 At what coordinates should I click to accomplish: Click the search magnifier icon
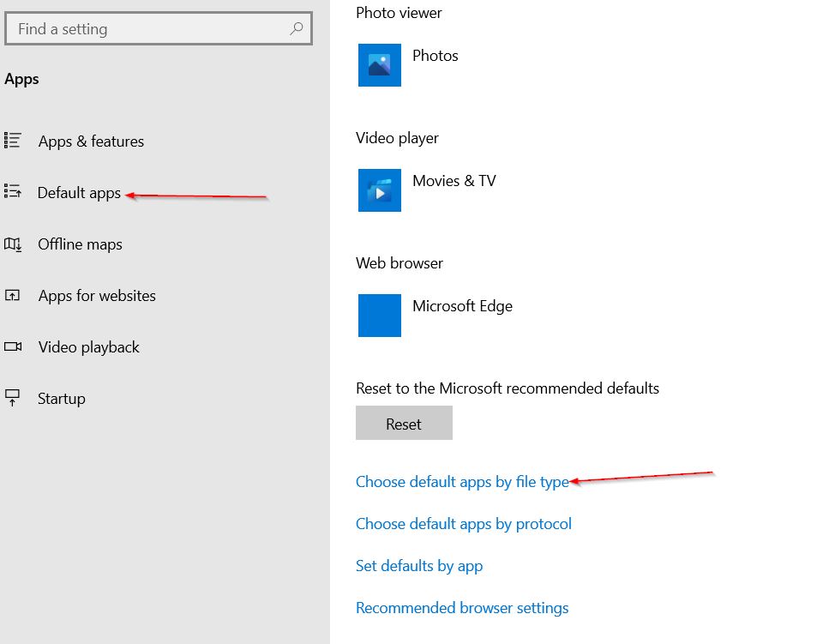point(297,28)
